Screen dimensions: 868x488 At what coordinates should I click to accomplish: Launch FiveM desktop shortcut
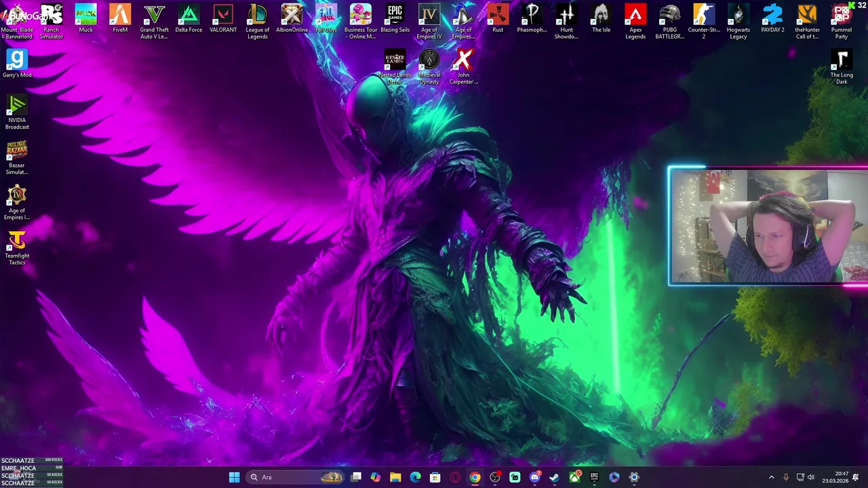pos(120,19)
